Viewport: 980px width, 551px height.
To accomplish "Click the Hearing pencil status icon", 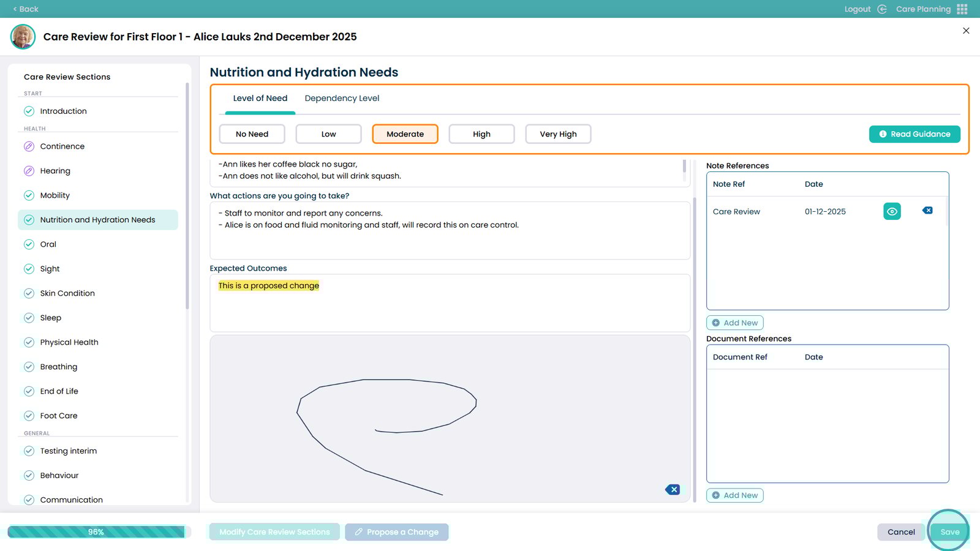I will click(x=29, y=171).
